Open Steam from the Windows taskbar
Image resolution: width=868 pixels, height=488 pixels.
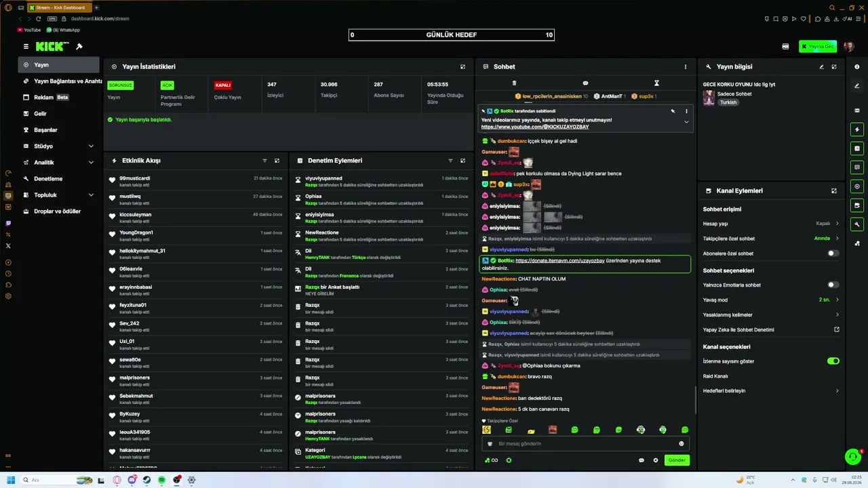(146, 480)
